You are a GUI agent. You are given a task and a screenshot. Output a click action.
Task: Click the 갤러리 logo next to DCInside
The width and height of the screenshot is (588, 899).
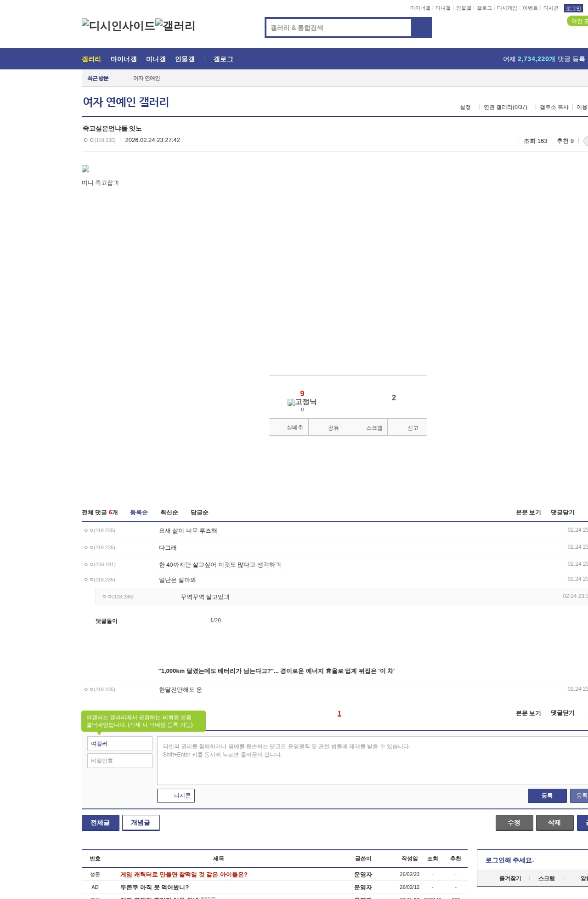click(175, 26)
